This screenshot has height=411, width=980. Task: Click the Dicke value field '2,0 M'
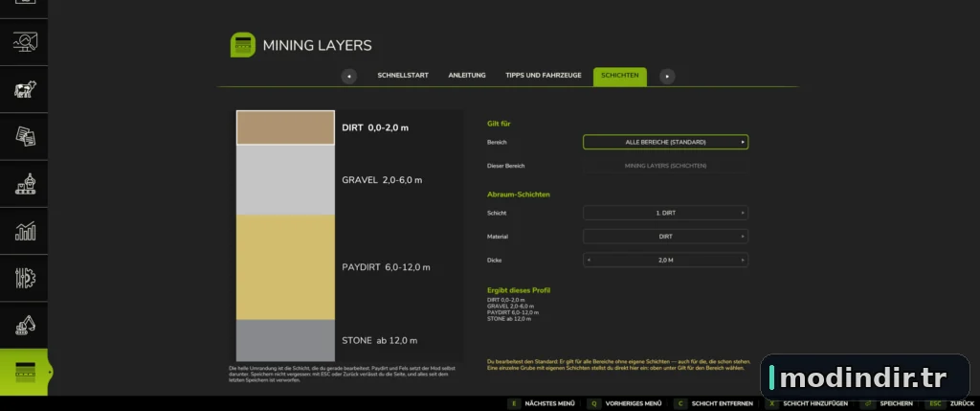pos(666,260)
